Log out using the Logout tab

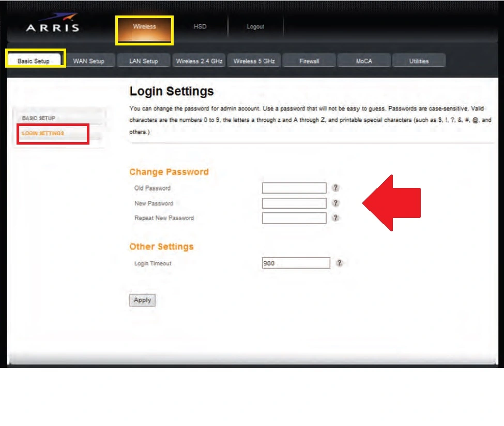click(255, 27)
